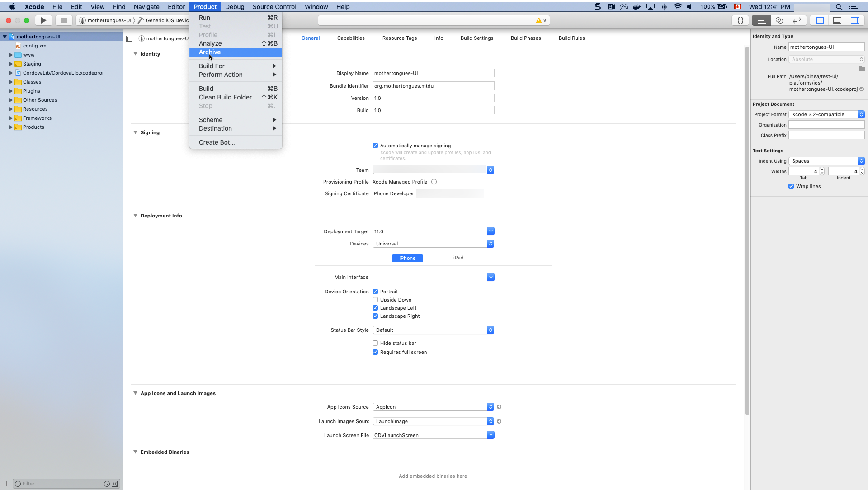This screenshot has width=868, height=490.
Task: Toggle the targets list sidebar icon
Action: (129, 38)
